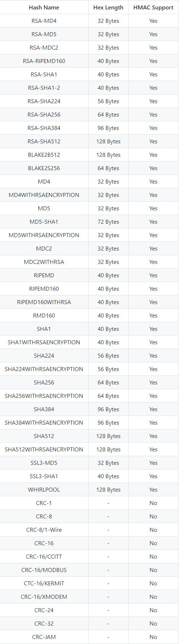Click the CRC-16/MODBUS hash name
This screenshot has width=179, height=644.
click(44, 570)
